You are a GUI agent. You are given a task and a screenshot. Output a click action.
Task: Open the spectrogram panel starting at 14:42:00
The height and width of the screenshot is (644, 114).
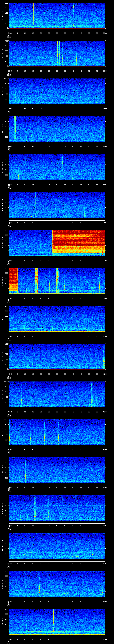[57, 432]
